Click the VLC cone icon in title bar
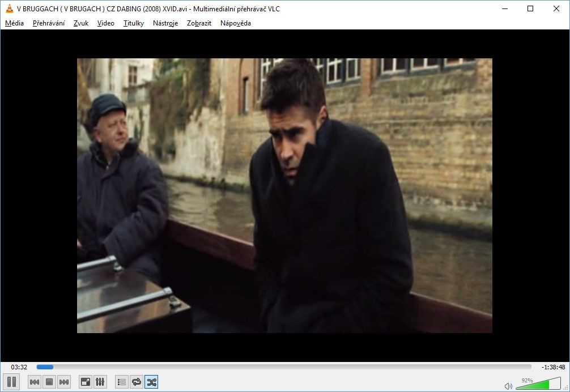 coord(9,8)
